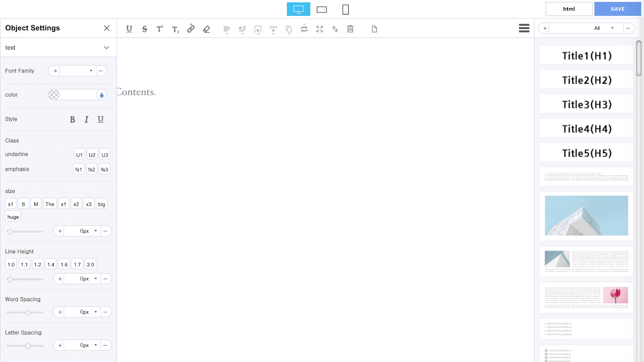The image size is (644, 362).
Task: Insert Title1(H1) block
Action: coord(586,55)
